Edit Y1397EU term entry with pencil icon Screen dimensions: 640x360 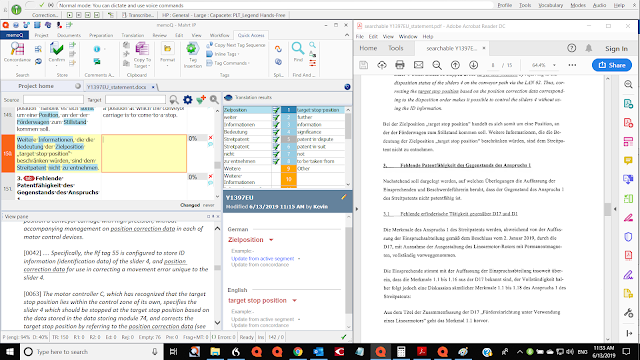(344, 197)
